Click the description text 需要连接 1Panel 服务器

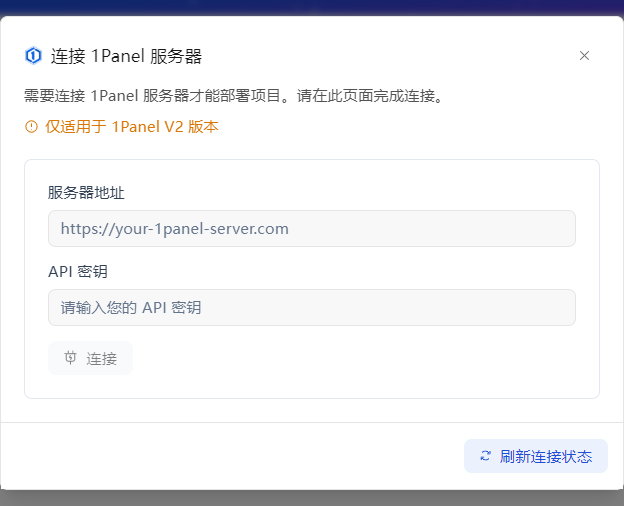coord(234,96)
